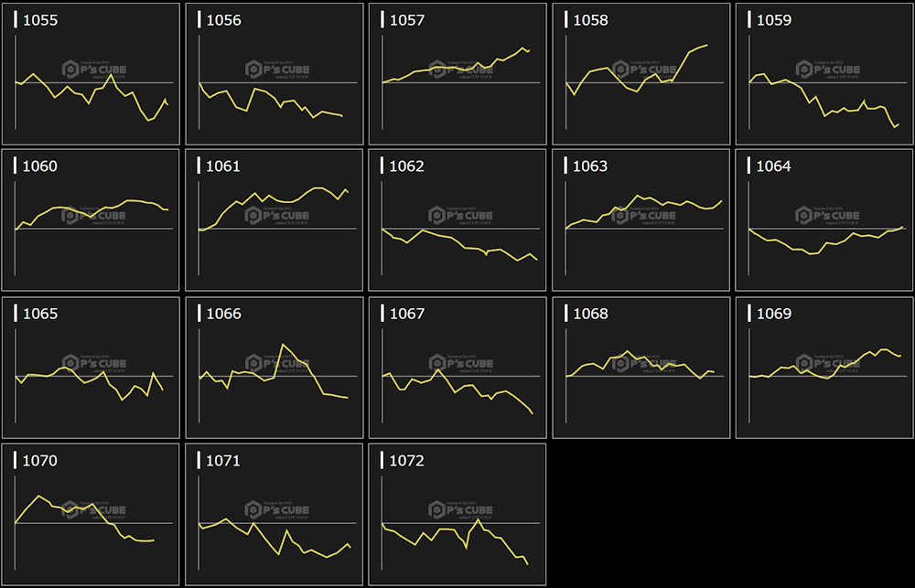Screen dimensions: 915x588
Task: Select the graph labeled 1070
Action: (x=91, y=515)
